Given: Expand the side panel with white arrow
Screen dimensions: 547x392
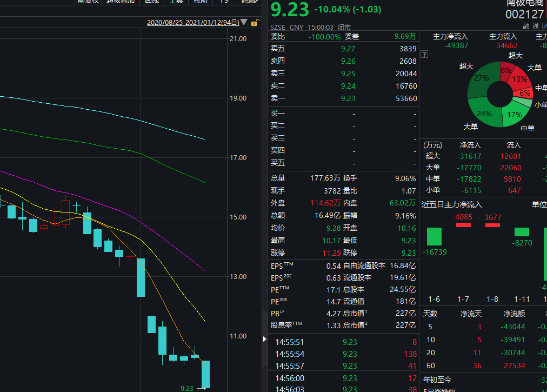Looking at the screenshot, I should pyautogui.click(x=264, y=339).
